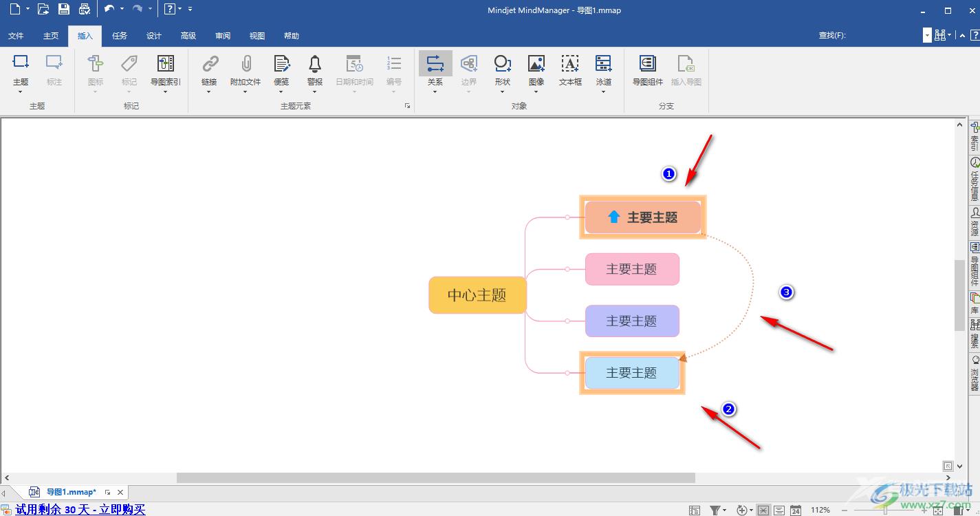Screen dimensions: 980x516
Task: Open the 任务信息 side panel tab
Action: pos(974,179)
